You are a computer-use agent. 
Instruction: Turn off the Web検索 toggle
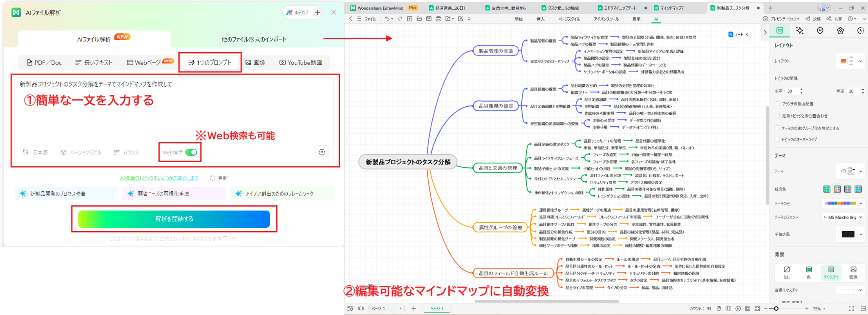click(x=191, y=152)
